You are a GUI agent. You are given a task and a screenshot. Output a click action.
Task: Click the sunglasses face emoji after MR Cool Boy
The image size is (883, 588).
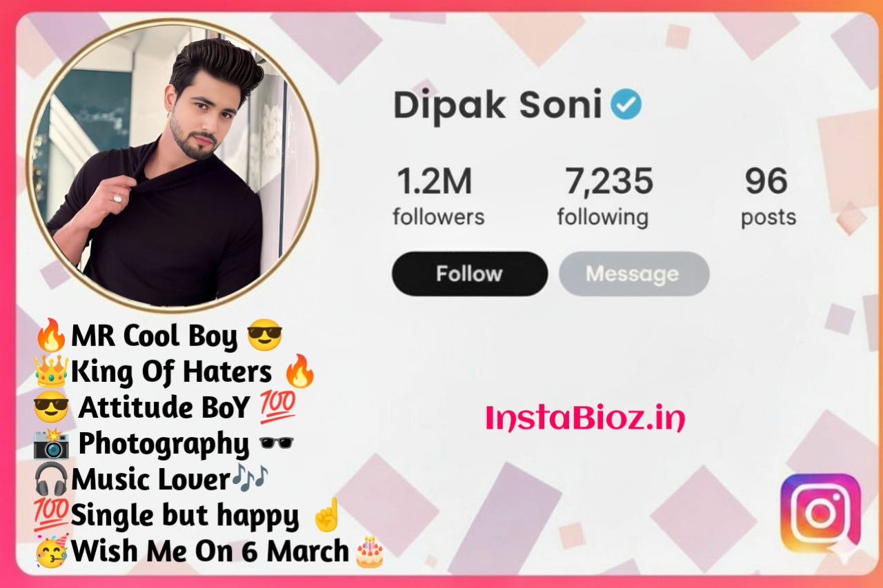click(x=264, y=336)
